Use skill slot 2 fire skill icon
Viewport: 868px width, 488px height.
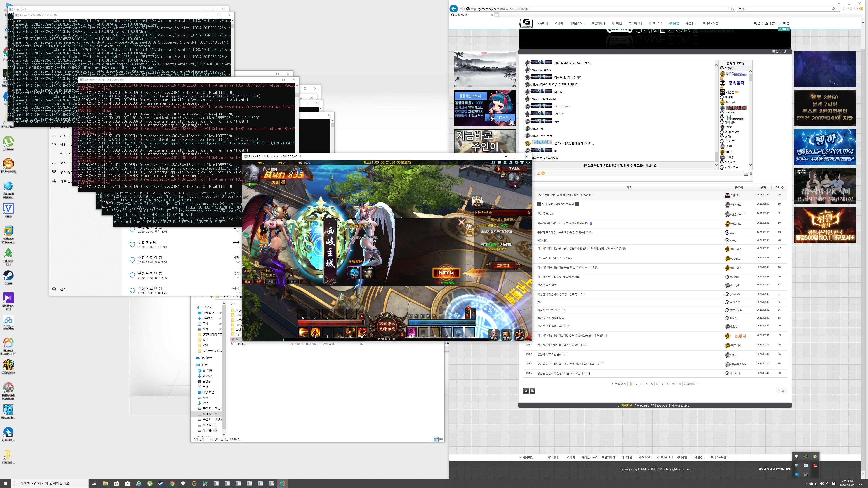tap(315, 332)
